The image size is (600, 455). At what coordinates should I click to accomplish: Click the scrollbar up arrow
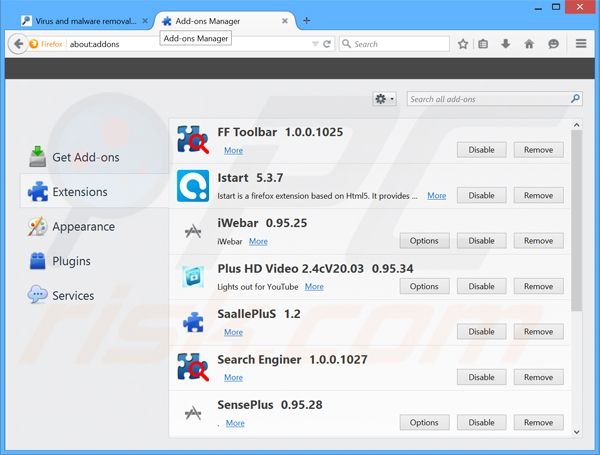point(577,125)
